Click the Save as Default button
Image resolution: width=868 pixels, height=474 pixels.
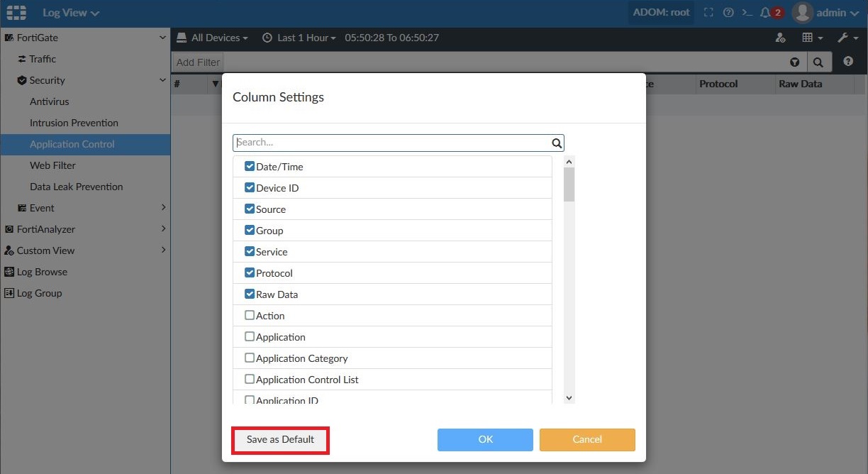pyautogui.click(x=280, y=439)
